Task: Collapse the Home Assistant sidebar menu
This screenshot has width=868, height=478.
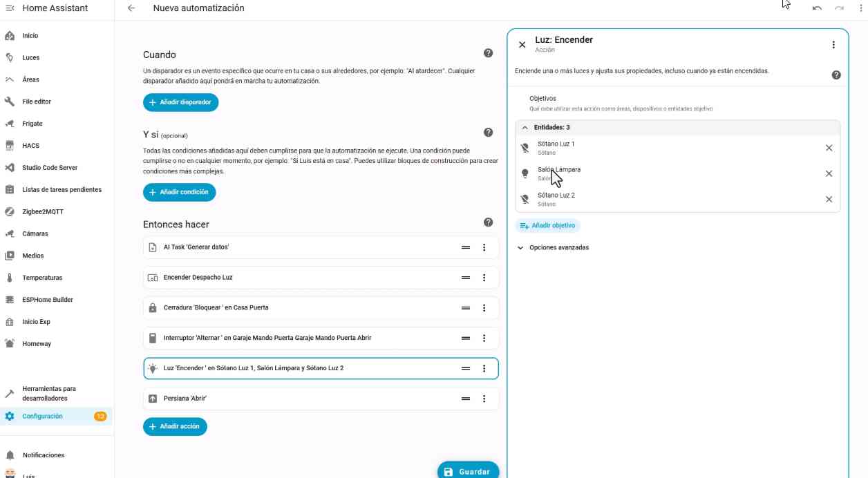Action: (10, 8)
